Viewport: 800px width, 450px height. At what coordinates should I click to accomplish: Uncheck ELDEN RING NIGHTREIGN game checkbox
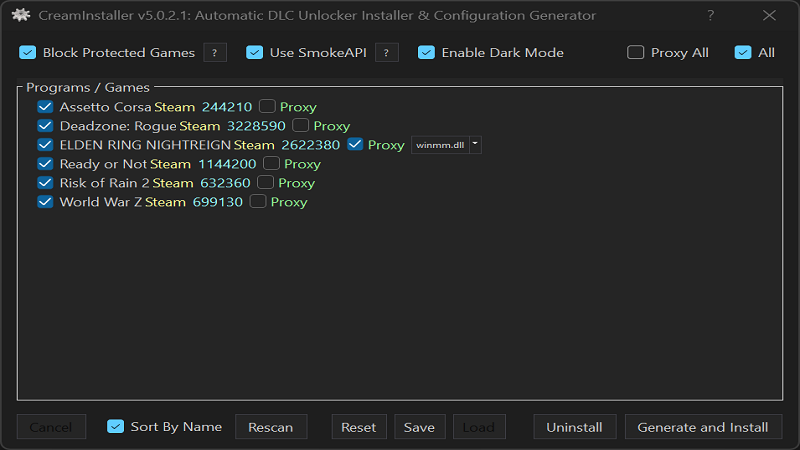click(x=45, y=145)
